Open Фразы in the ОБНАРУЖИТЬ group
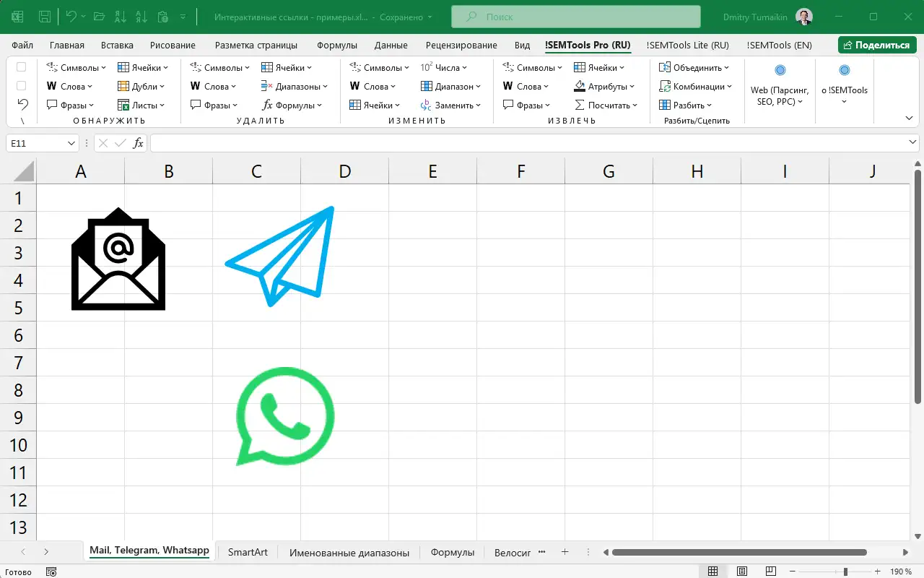The image size is (924, 578). click(x=70, y=105)
